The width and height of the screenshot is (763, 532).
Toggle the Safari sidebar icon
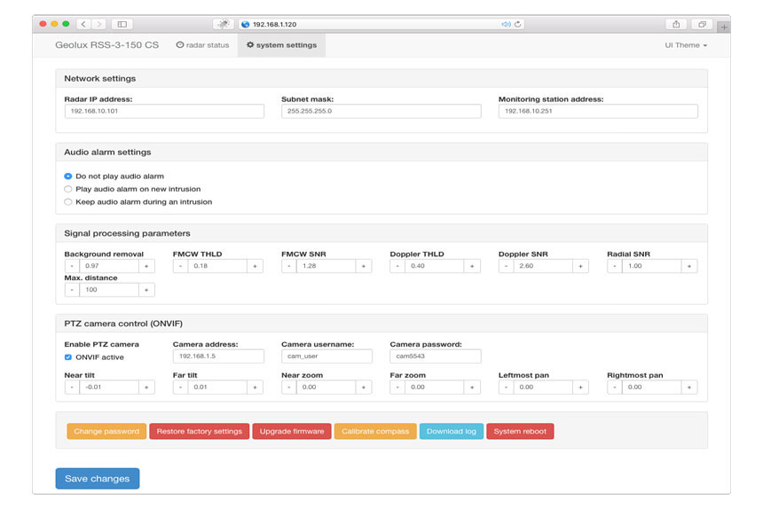pos(122,24)
